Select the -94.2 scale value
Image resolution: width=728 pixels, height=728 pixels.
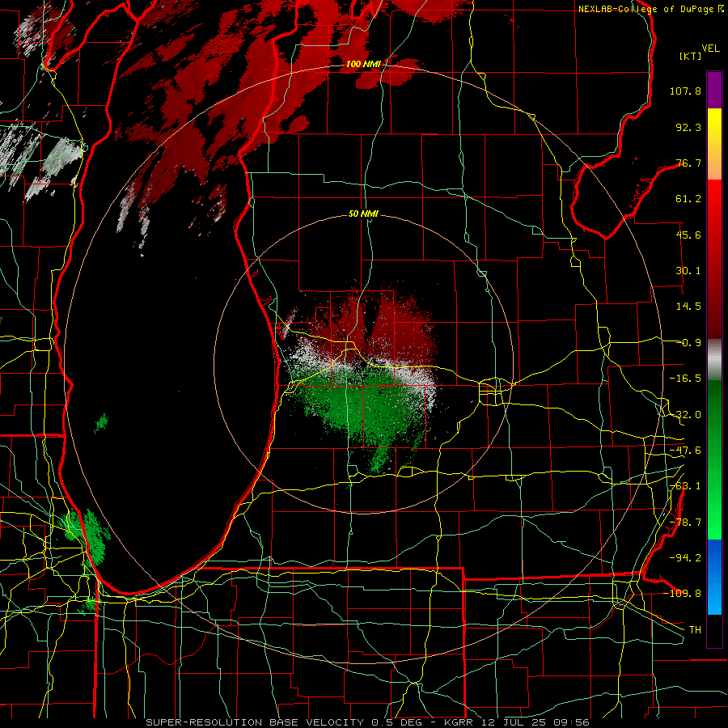pos(685,557)
